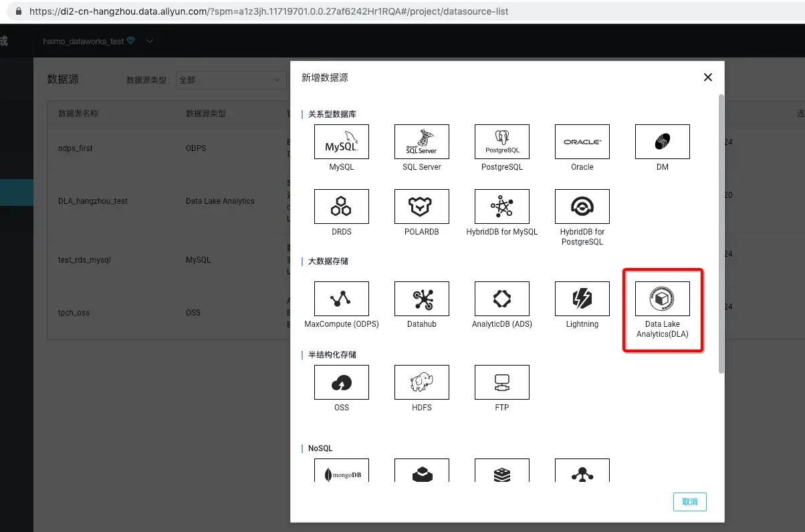The image size is (805, 532).
Task: Choose HybridDB for MySQL icon
Action: pos(502,207)
